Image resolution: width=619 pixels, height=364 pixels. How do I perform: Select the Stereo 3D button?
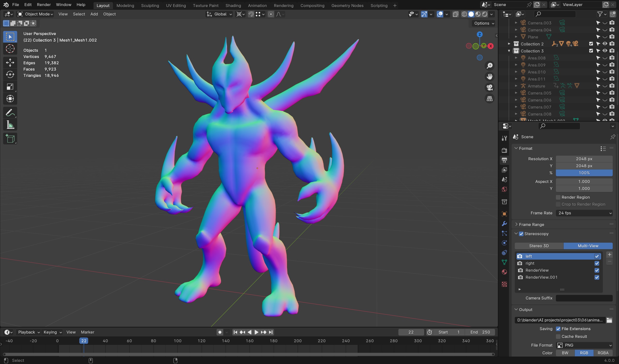[539, 246]
